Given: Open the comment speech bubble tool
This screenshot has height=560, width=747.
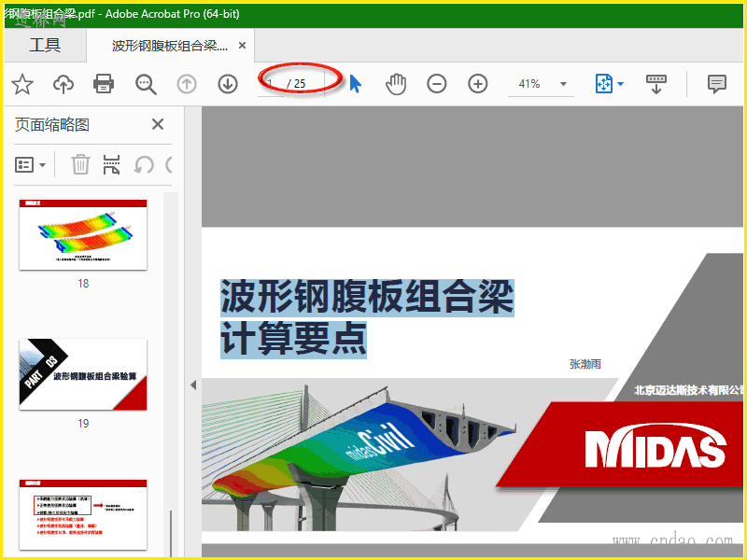Looking at the screenshot, I should (716, 84).
